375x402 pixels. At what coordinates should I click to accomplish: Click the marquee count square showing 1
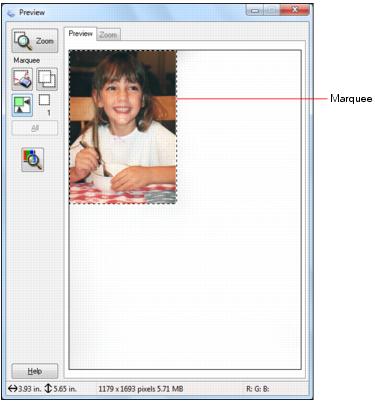click(x=44, y=100)
